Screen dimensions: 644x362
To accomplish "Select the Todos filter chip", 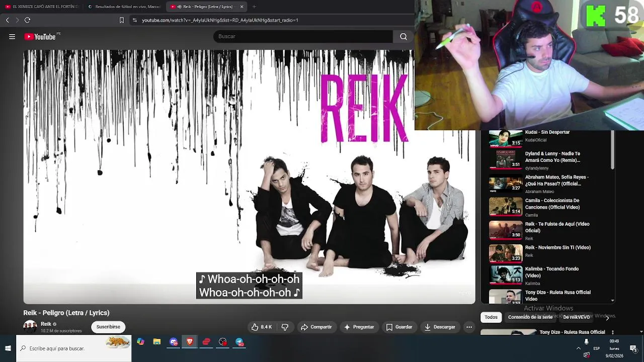I will [491, 317].
